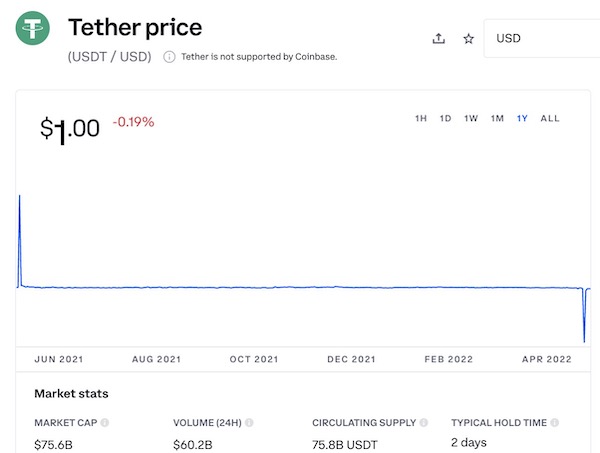Click the -0.19% price change label
The width and height of the screenshot is (600, 453).
coord(134,123)
